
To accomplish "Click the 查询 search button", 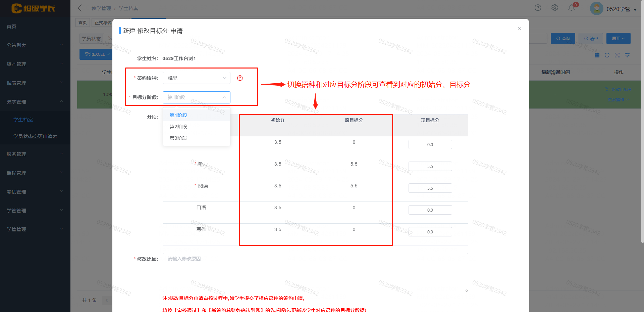I will tap(563, 39).
